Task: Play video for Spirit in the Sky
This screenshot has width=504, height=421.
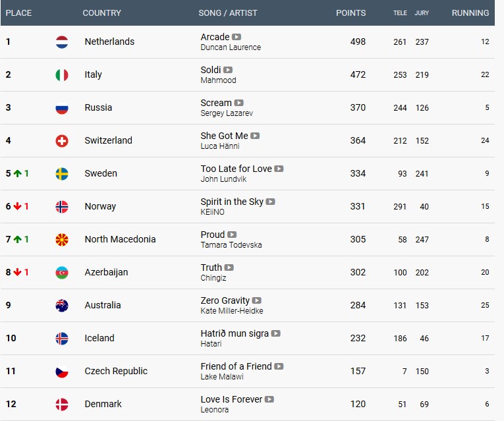Action: (270, 202)
